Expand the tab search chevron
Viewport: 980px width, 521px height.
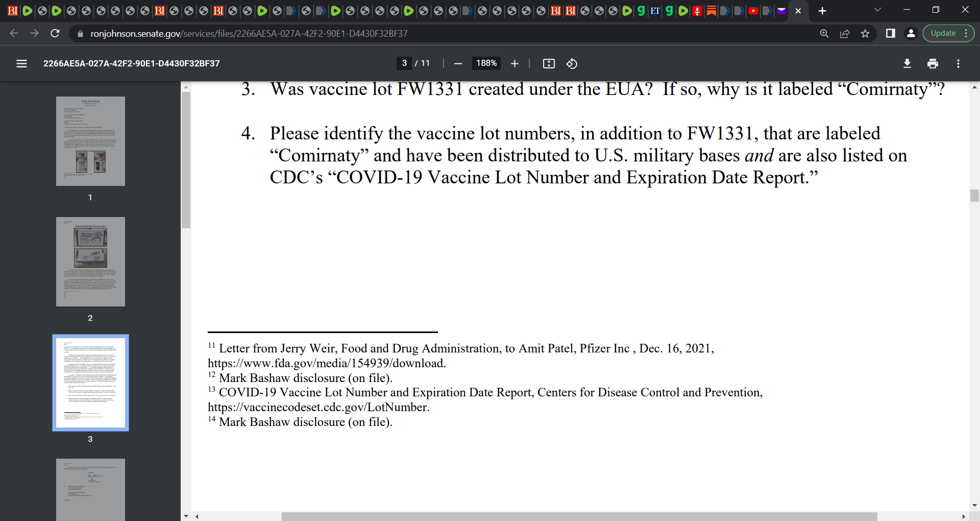(x=877, y=10)
